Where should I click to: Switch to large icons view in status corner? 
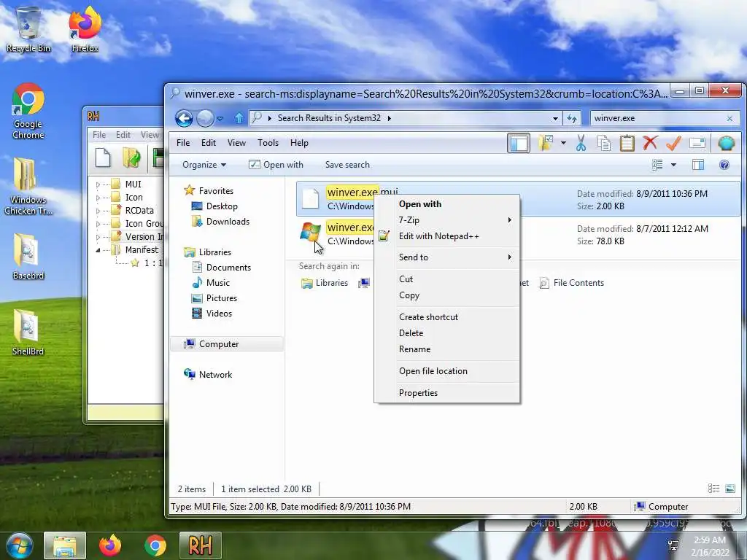(x=729, y=489)
